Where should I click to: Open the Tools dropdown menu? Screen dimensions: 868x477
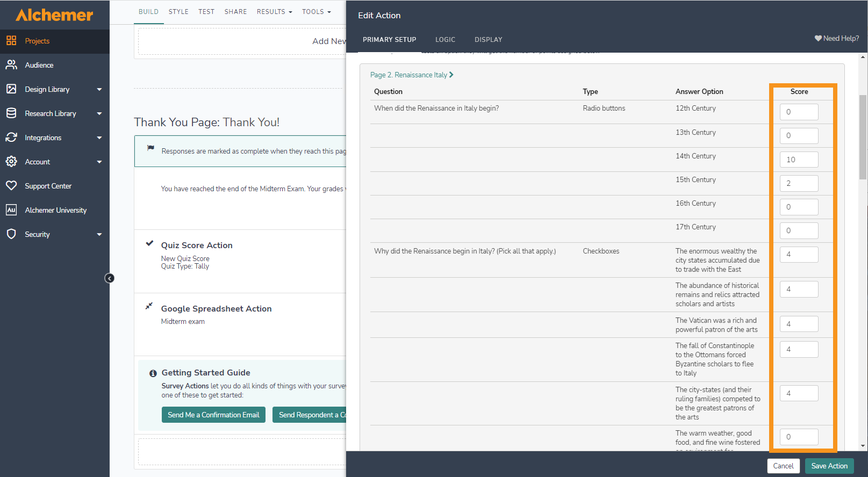[316, 12]
